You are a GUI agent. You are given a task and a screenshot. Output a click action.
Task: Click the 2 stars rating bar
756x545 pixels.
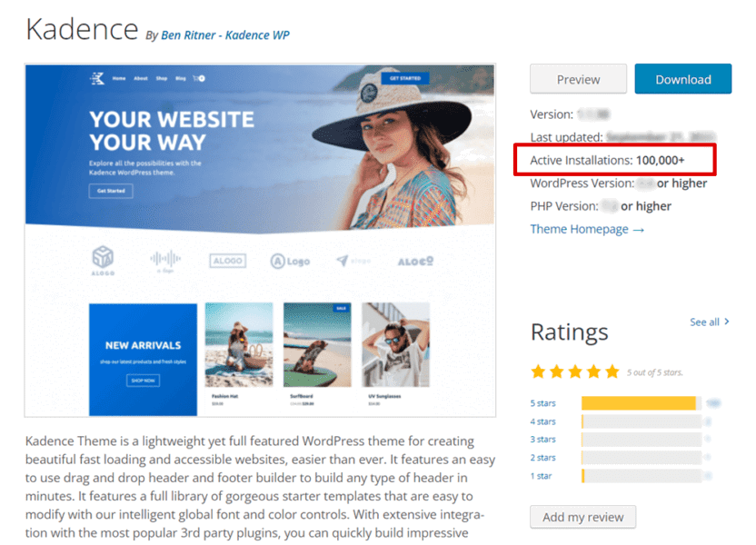(x=642, y=458)
